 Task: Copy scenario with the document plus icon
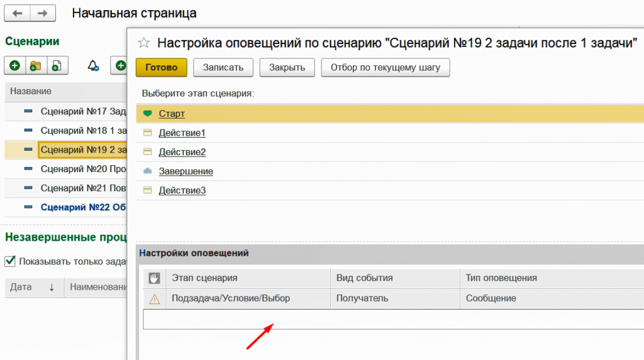[x=57, y=66]
